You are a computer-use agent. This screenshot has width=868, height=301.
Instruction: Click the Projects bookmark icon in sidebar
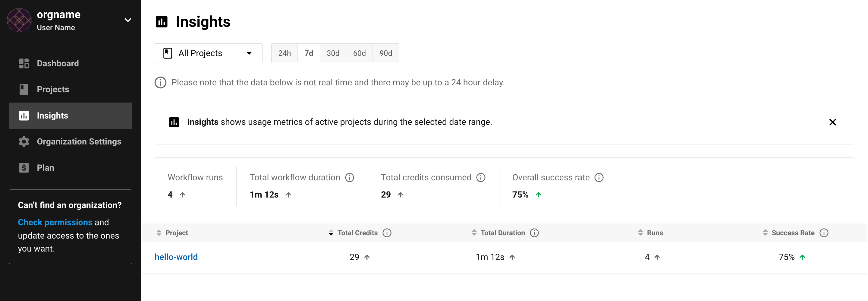24,89
